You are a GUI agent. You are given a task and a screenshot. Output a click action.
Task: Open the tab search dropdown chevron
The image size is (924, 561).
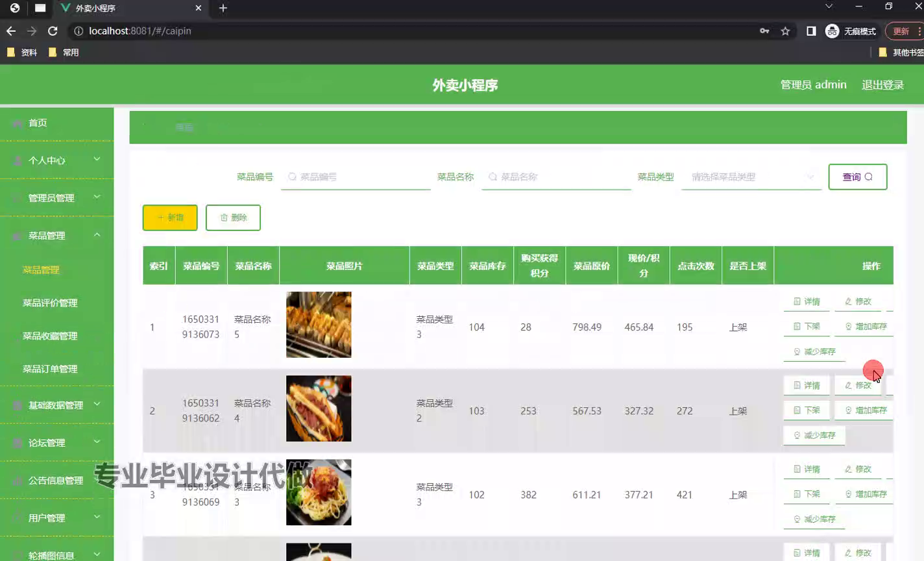point(829,6)
